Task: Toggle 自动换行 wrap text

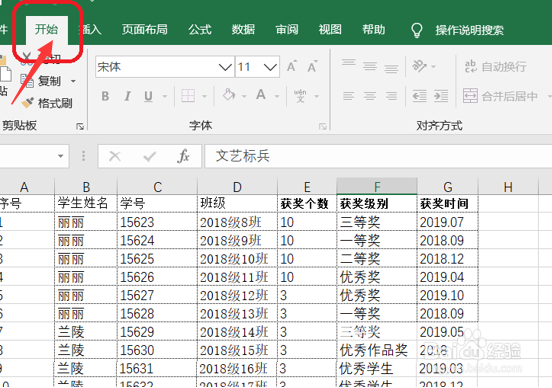Action: coord(496,66)
